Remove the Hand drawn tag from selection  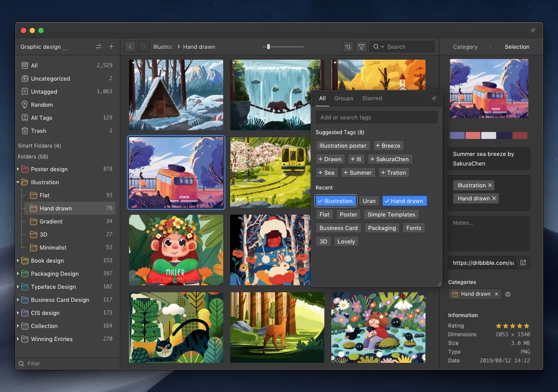point(494,198)
